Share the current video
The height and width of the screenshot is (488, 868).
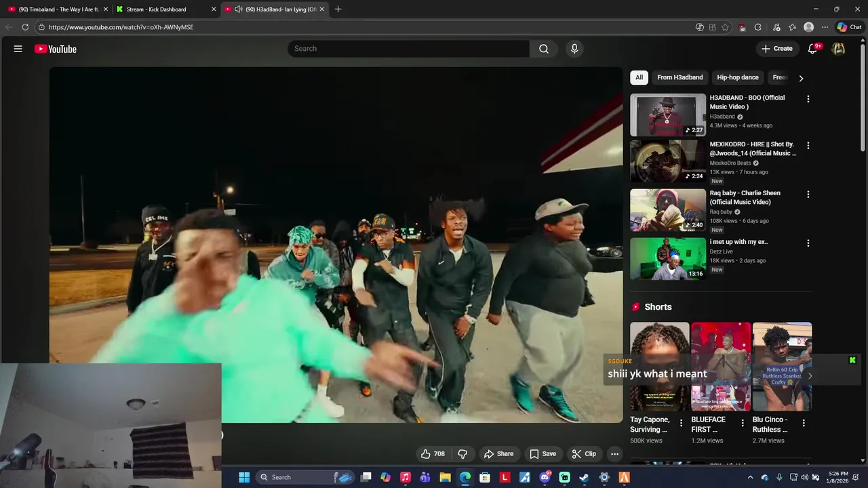(x=498, y=454)
